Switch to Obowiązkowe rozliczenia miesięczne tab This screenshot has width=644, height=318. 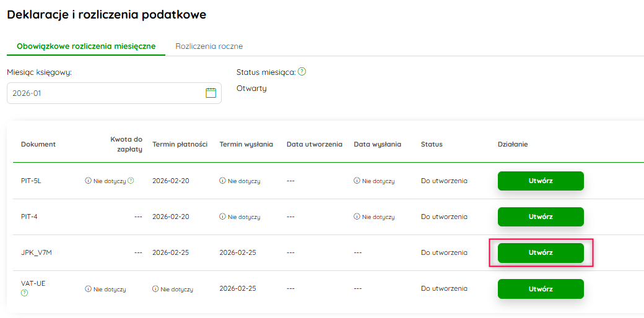(86, 46)
